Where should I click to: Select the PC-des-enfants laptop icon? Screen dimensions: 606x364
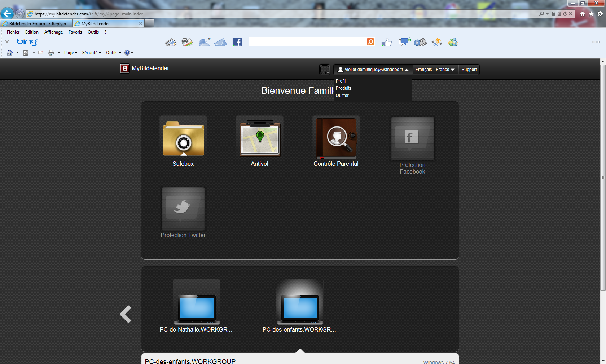click(x=300, y=309)
